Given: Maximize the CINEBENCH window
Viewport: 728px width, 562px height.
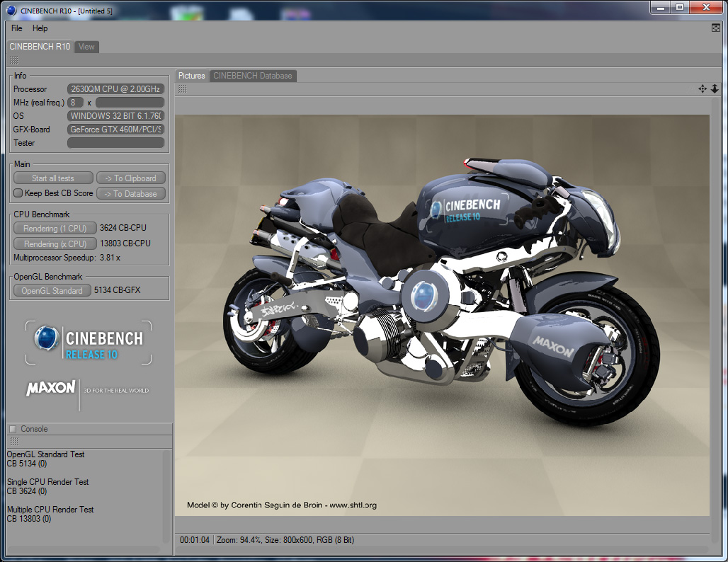Looking at the screenshot, I should point(680,7).
